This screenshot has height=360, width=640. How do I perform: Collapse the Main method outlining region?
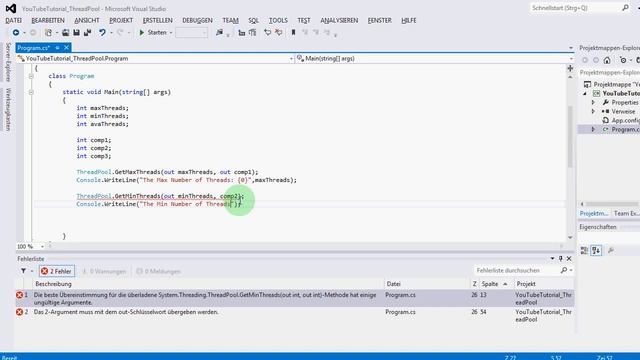coord(31,92)
